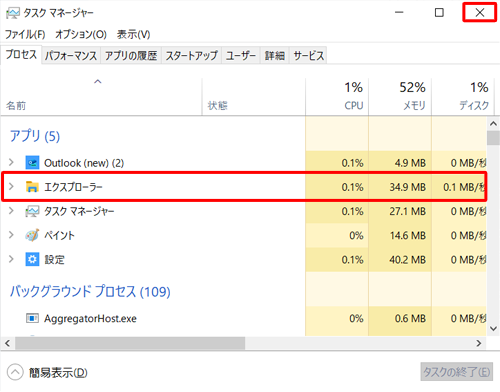Click the 34.9 MB memory value
Image resolution: width=500 pixels, height=392 pixels.
(408, 187)
